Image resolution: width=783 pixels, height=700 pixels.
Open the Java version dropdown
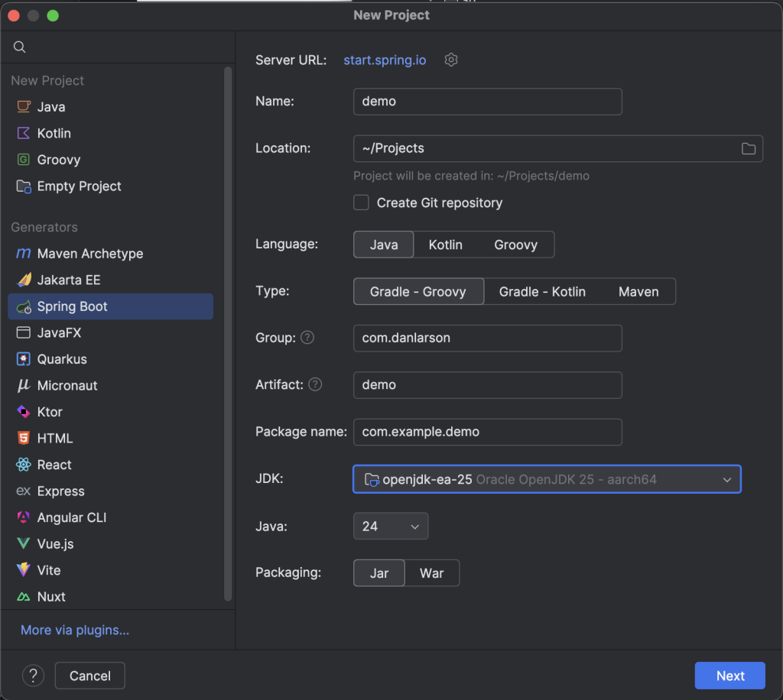(x=391, y=527)
